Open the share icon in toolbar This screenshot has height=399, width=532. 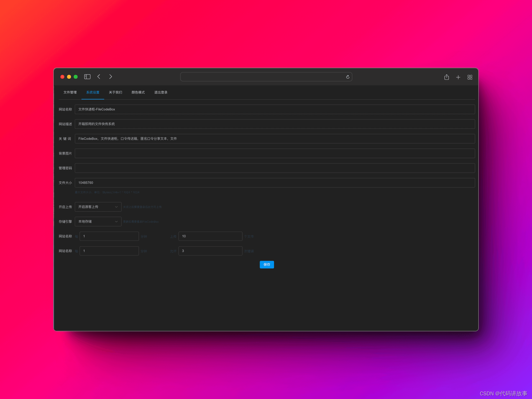tap(447, 77)
